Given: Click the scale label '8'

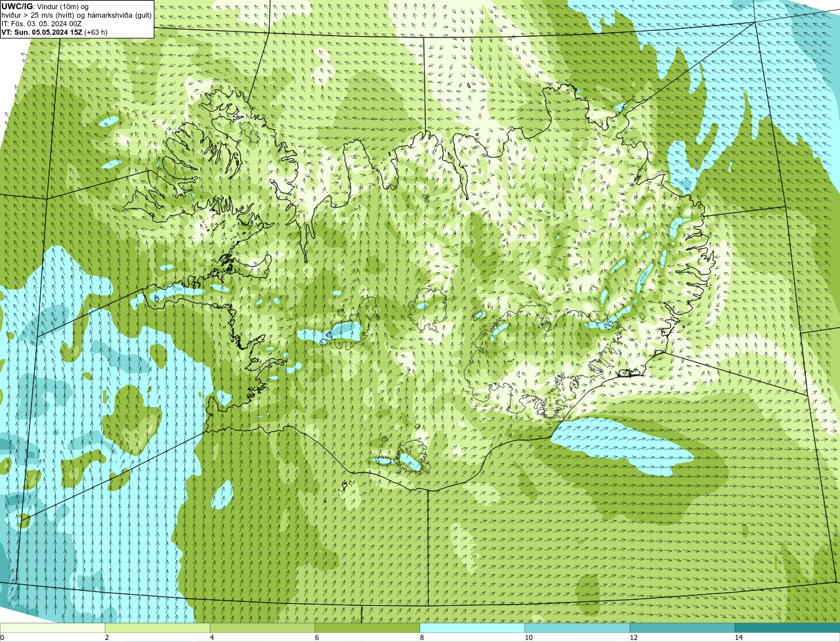Looking at the screenshot, I should 422,637.
